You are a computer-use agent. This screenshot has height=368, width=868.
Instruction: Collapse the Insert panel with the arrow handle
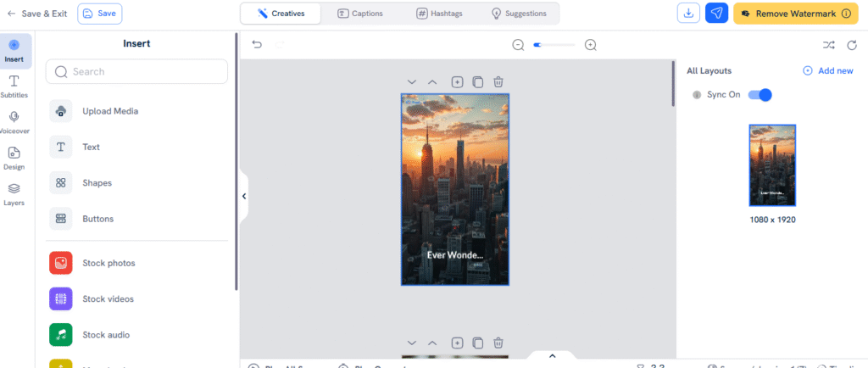[x=244, y=196]
